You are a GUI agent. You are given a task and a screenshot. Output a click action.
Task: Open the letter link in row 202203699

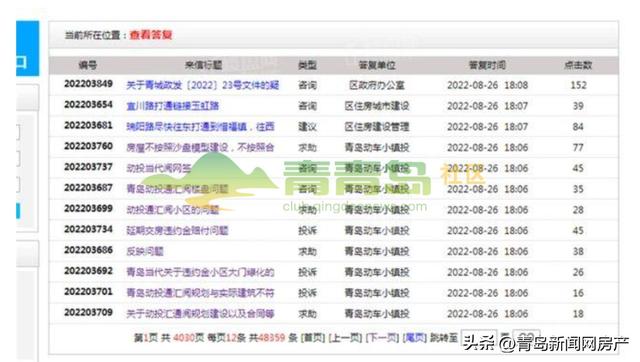coord(172,210)
